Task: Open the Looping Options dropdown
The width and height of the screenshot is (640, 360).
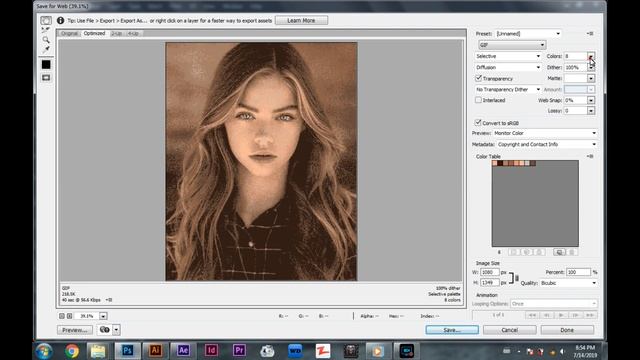Action: tap(554, 304)
